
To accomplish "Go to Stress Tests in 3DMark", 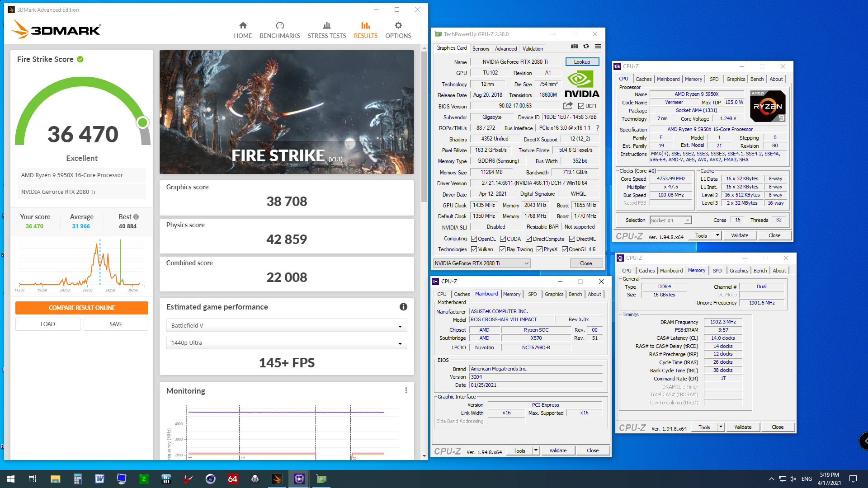I will (327, 30).
